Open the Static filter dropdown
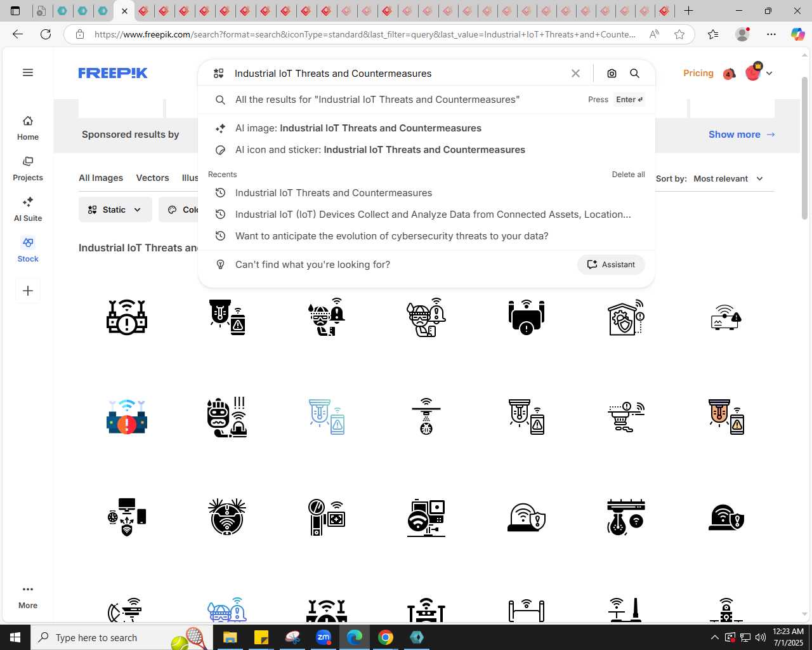This screenshot has height=650, width=812. click(x=115, y=209)
